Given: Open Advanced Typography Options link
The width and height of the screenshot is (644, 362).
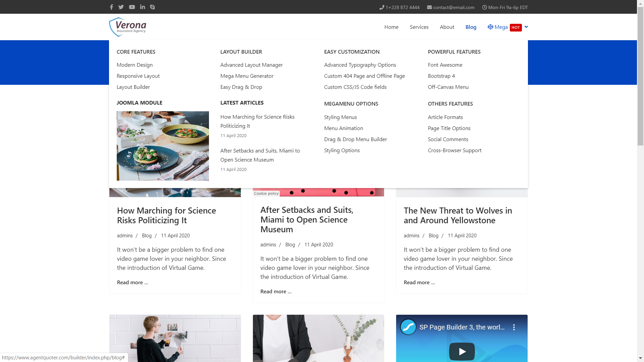Looking at the screenshot, I should [360, 65].
